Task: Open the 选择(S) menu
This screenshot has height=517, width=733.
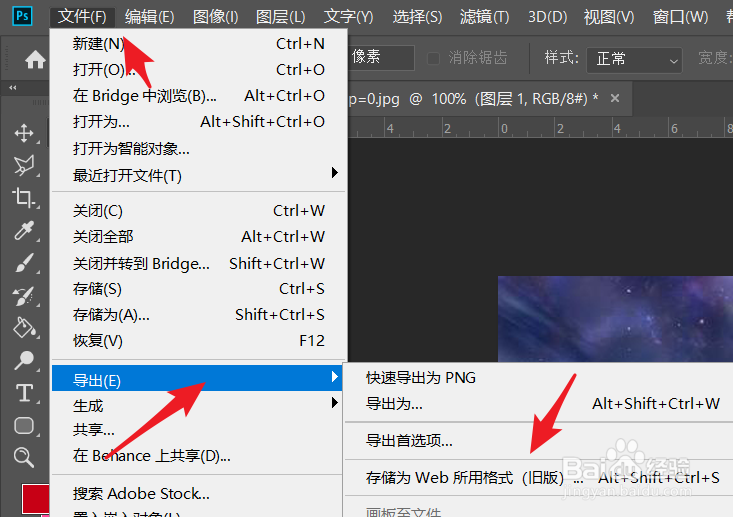Action: click(417, 16)
